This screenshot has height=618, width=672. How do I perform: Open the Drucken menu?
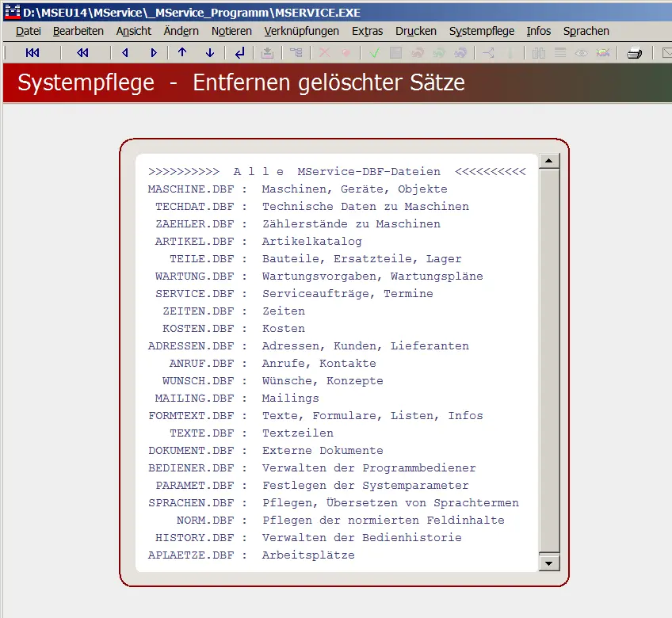(x=415, y=31)
